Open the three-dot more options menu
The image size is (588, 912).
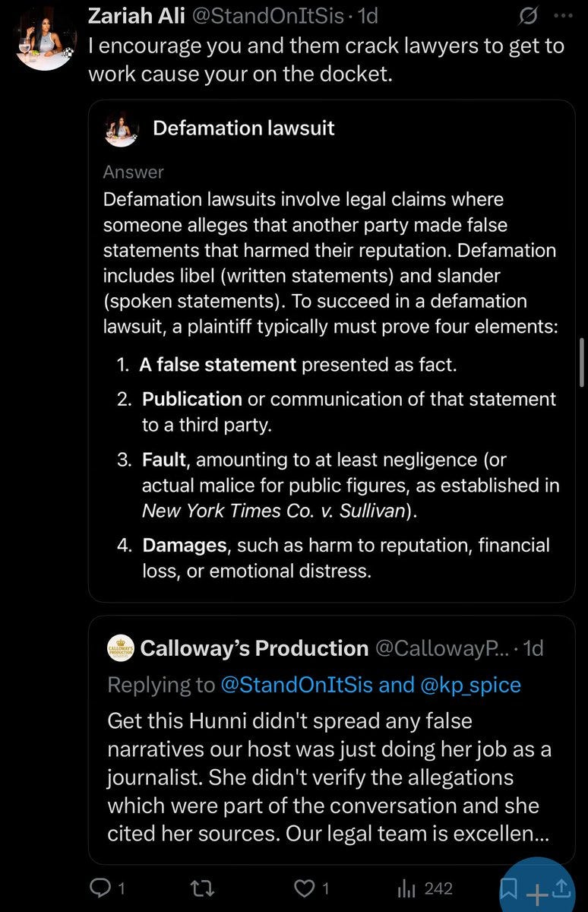point(561,16)
